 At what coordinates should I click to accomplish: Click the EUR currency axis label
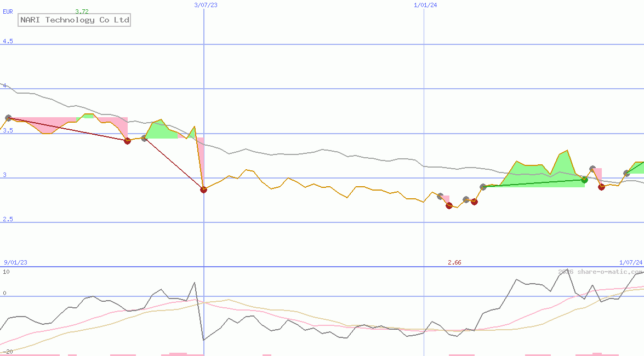[7, 11]
